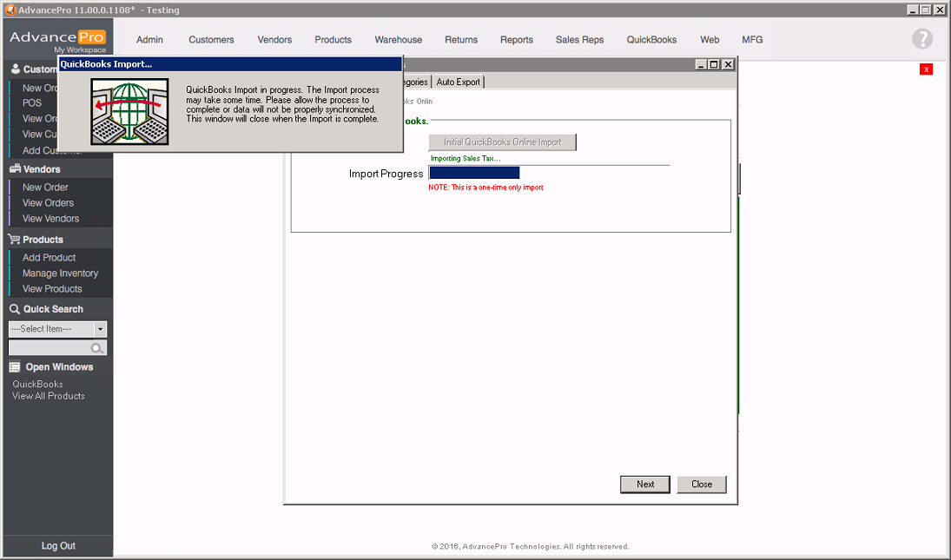
Task: Open View Vendors in the sidebar
Action: pyautogui.click(x=51, y=219)
